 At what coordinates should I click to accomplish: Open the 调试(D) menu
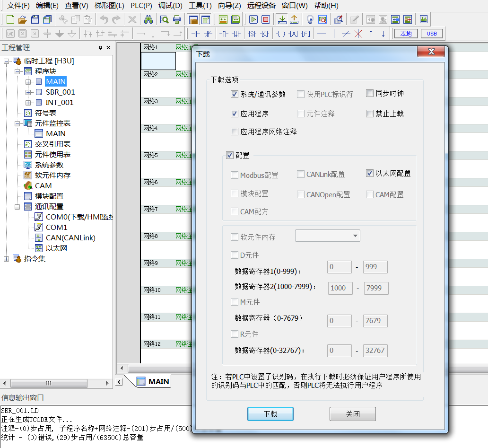(170, 6)
